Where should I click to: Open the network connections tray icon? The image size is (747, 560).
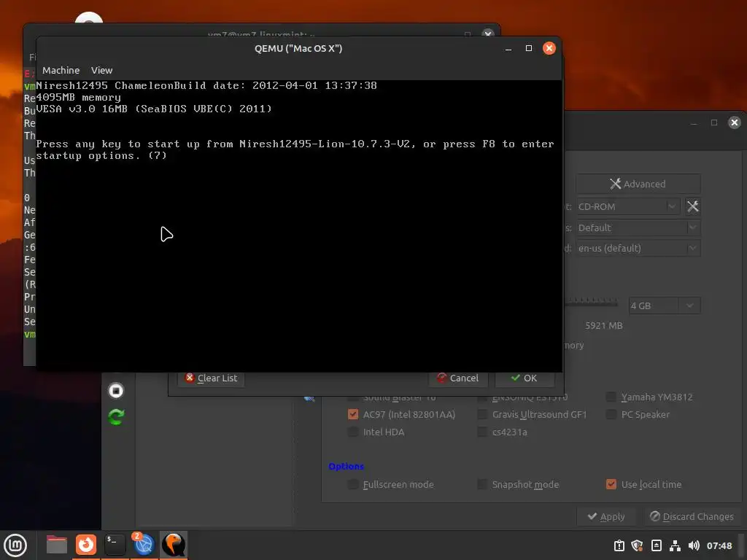[675, 545]
